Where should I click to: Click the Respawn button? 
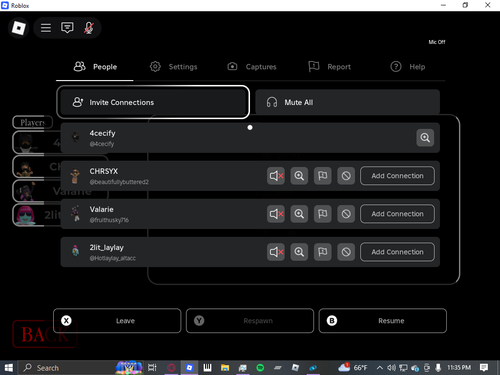(250, 321)
